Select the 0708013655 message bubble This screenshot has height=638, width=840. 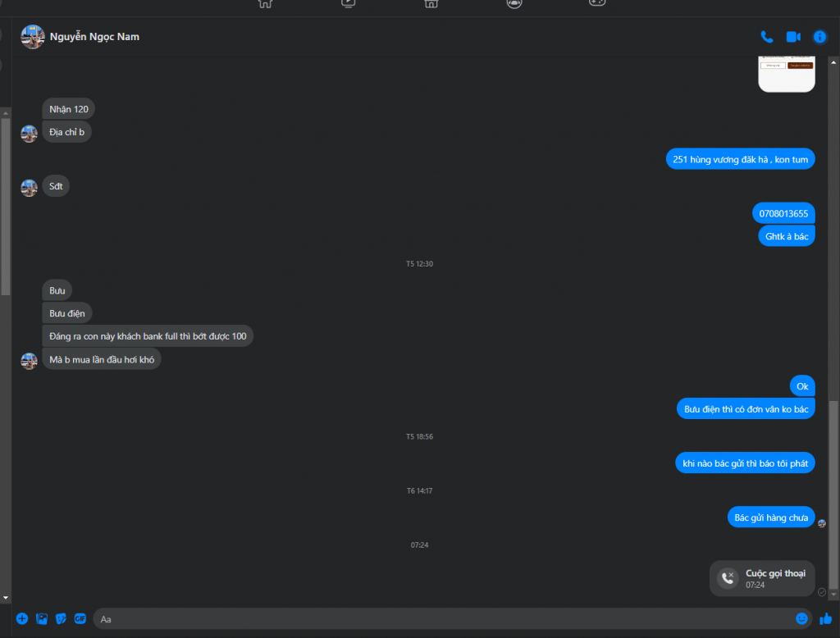coord(783,213)
